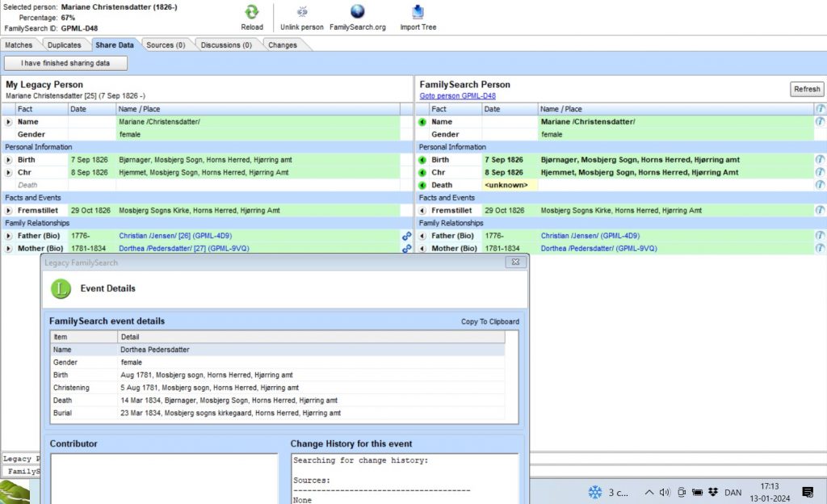This screenshot has width=827, height=504.
Task: Click info icon on FamilySearch Fremstillet row
Action: click(x=821, y=210)
